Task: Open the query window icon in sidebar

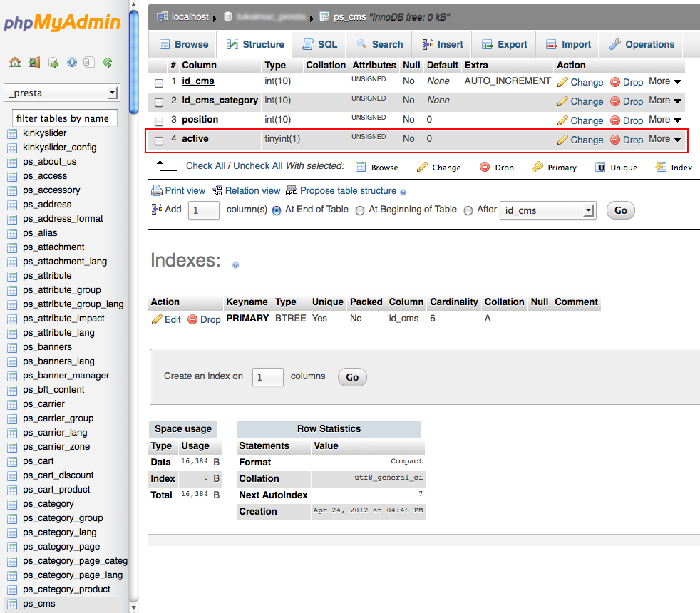Action: (53, 63)
